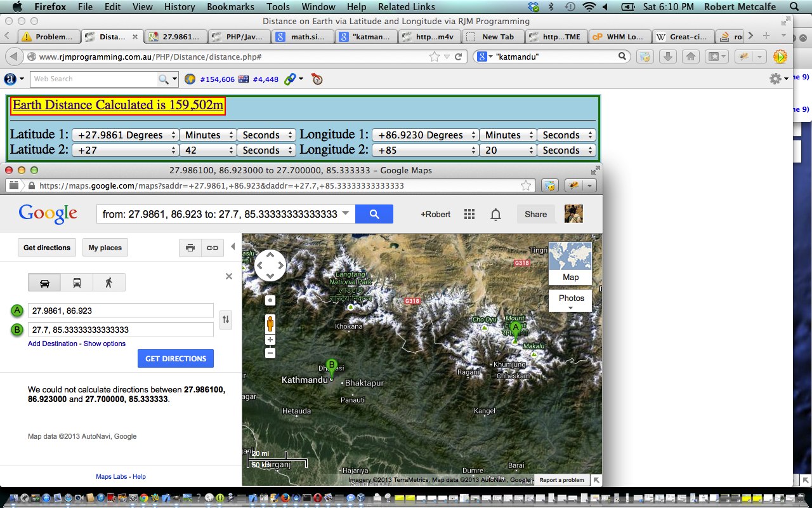The image size is (812, 508).
Task: Select public transit travel mode
Action: (77, 283)
